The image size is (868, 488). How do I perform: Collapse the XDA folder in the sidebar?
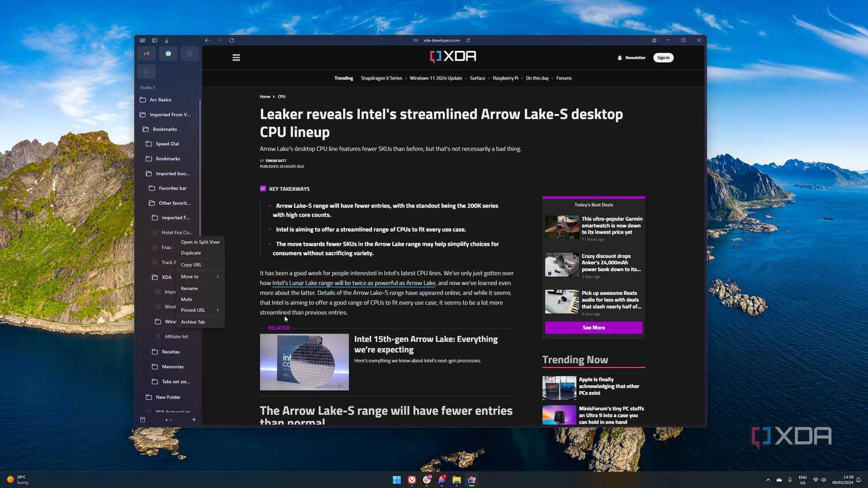click(163, 277)
